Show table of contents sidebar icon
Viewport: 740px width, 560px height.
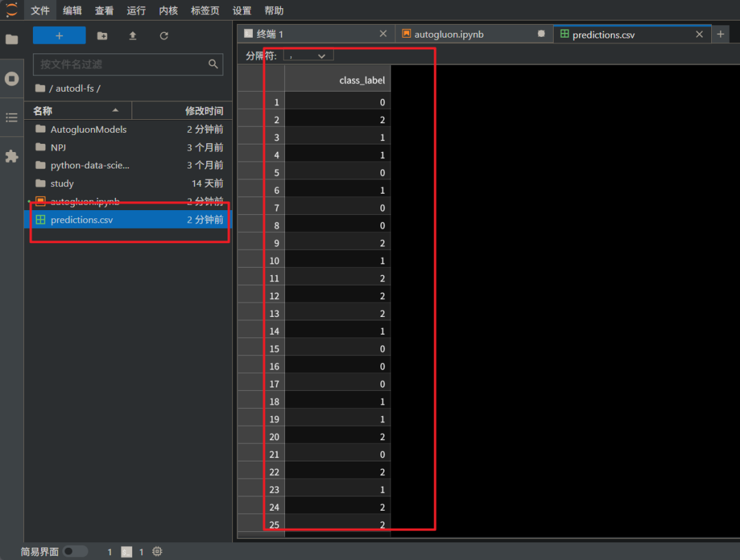point(12,117)
